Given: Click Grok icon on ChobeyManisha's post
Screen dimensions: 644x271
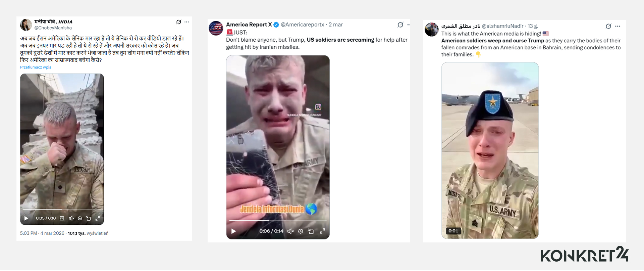Looking at the screenshot, I should point(179,22).
